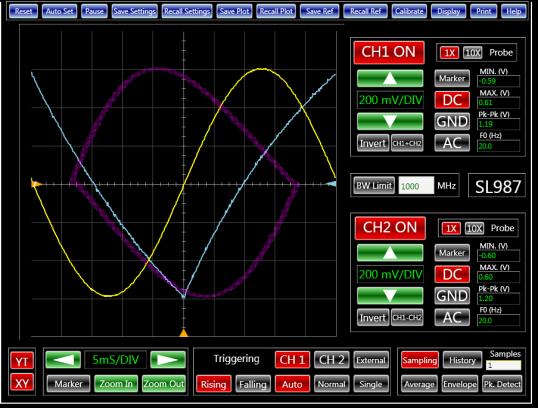Select CH 1 as trigger source
This screenshot has width=538, height=408.
click(x=292, y=360)
